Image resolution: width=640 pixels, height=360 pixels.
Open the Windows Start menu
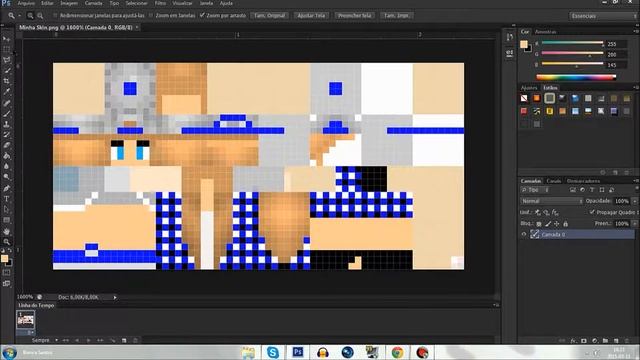click(9, 352)
